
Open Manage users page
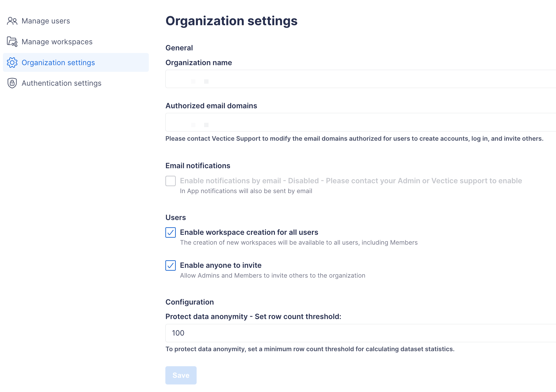[46, 21]
